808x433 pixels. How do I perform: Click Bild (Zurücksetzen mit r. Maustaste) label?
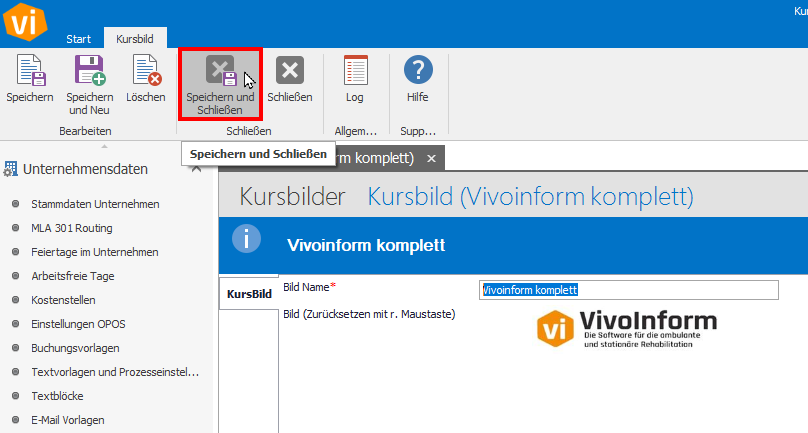(x=369, y=314)
